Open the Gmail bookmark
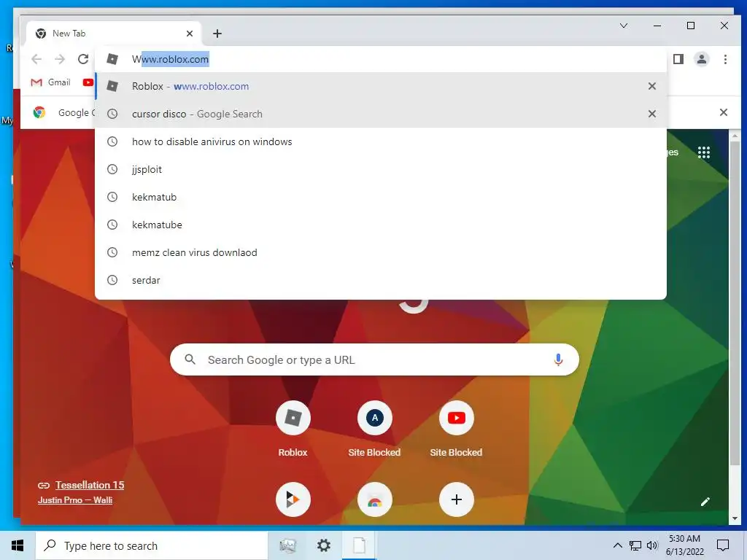Screen dimensions: 747x560 pos(50,82)
